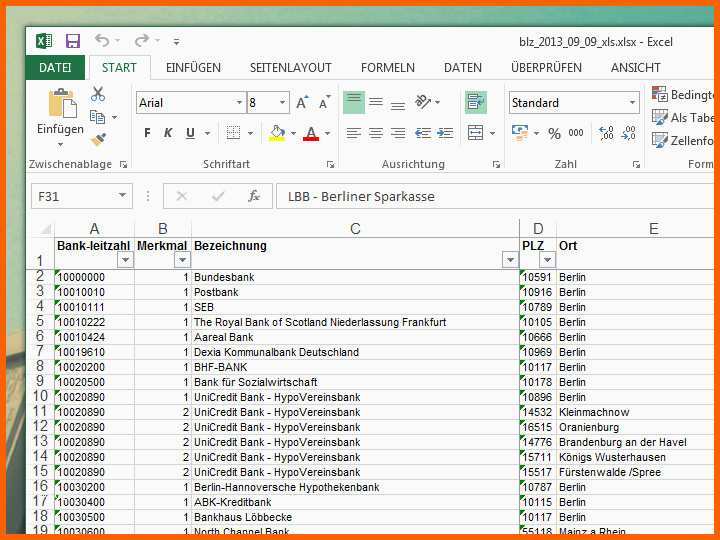Apply yellow fill color bucket
The image size is (720, 540).
point(276,133)
